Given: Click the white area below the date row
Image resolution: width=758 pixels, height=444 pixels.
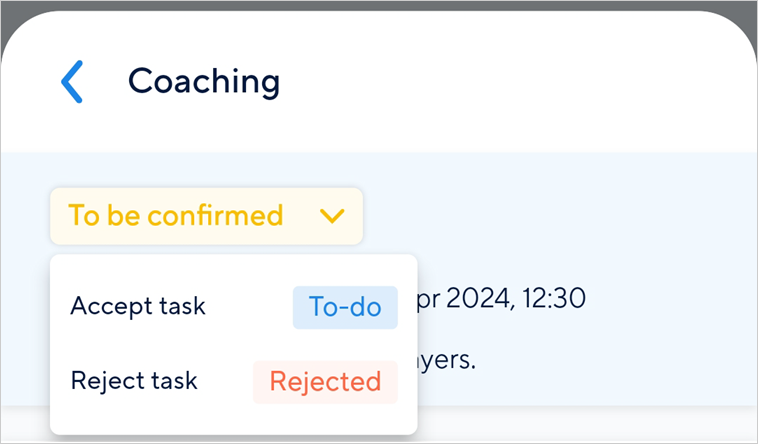Looking at the screenshot, I should [600, 425].
